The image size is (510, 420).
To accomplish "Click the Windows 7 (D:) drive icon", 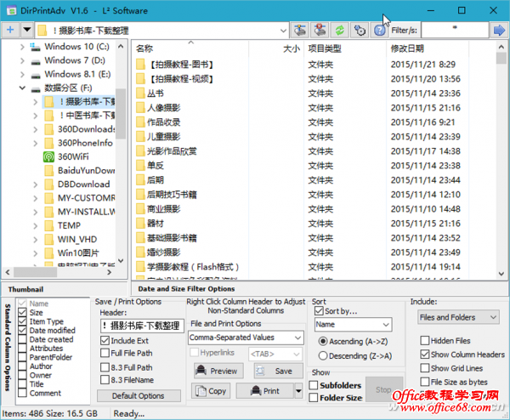I will point(35,61).
